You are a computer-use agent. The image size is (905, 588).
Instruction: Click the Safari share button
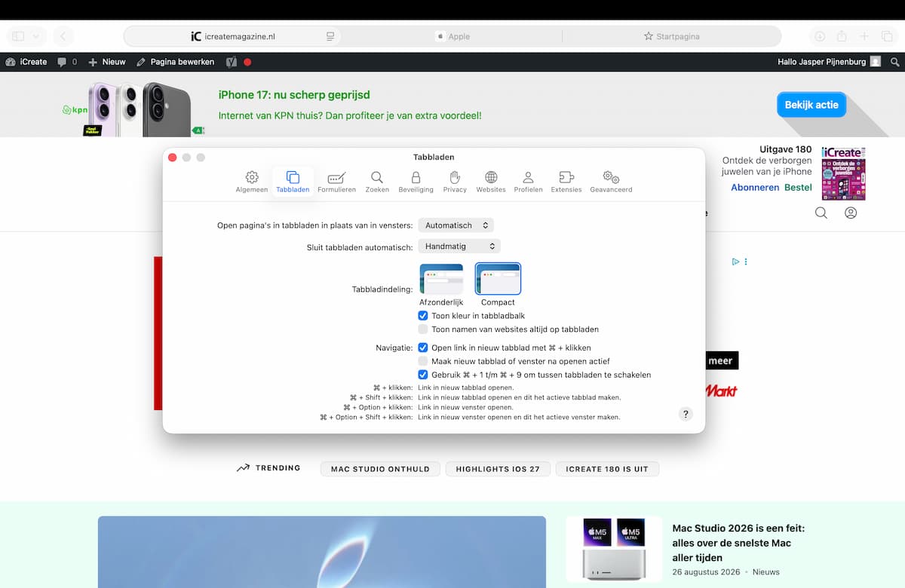pos(842,36)
